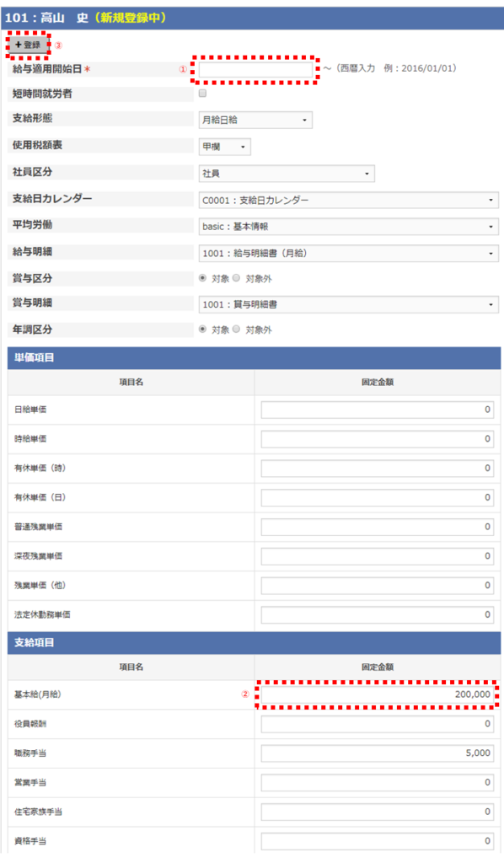The width and height of the screenshot is (504, 863).
Task: Tick the 短時間就労者 checkbox
Action: point(202,94)
